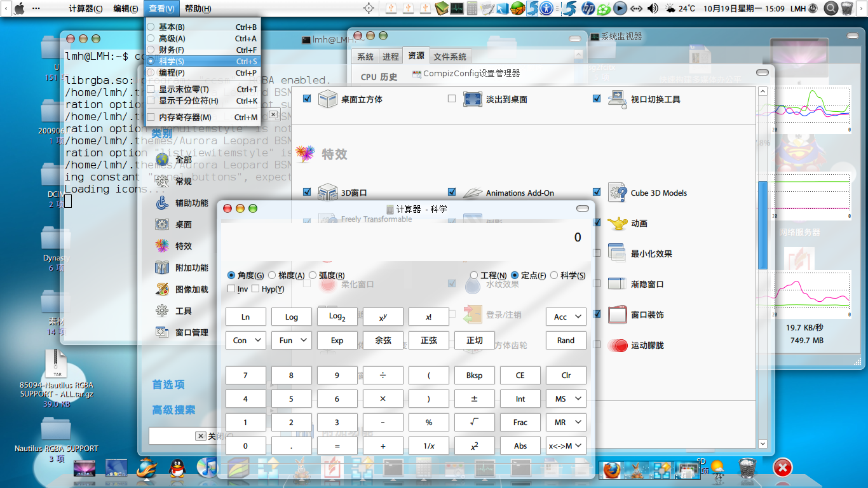
Task: Select the 科学 display format radio
Action: [x=554, y=275]
